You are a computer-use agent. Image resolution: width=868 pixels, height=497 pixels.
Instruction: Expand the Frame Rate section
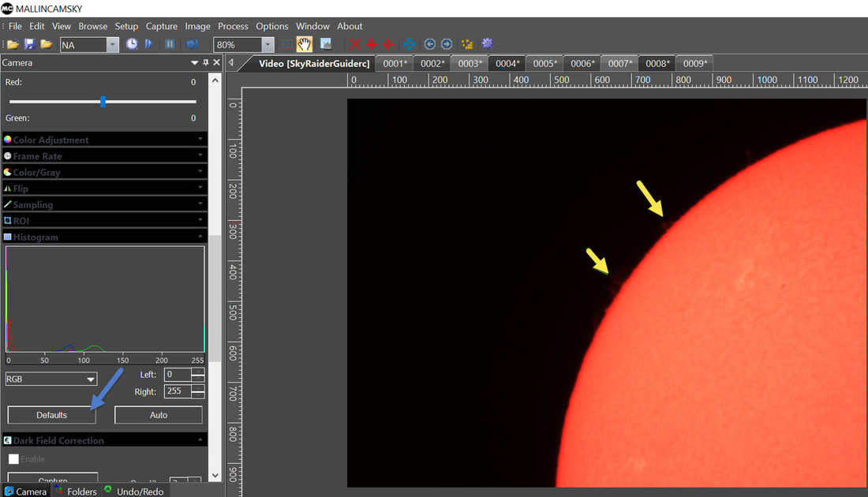tap(105, 155)
